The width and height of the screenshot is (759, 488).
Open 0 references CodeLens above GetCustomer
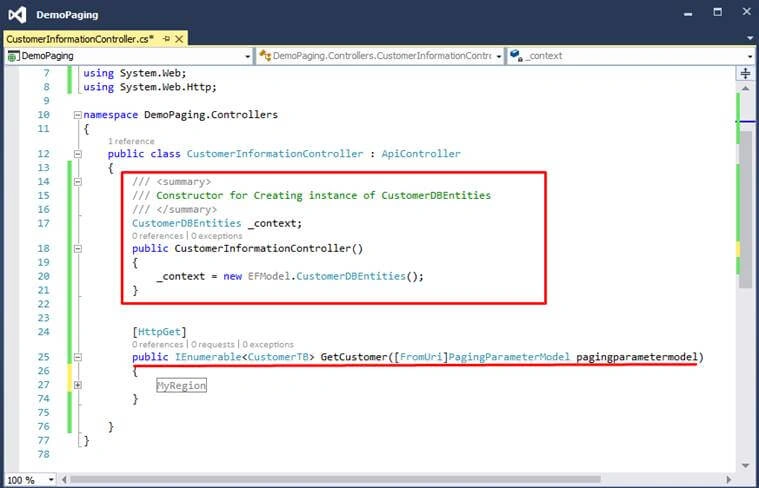157,345
